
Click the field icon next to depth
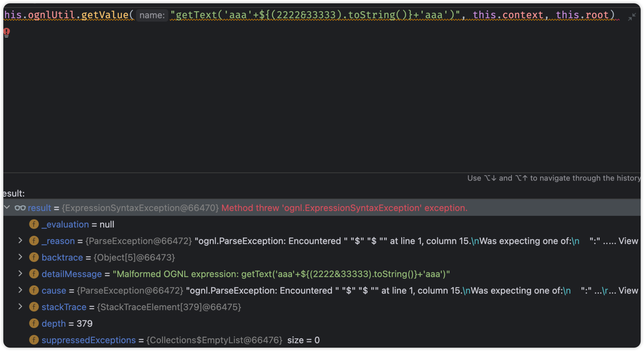[34, 323]
